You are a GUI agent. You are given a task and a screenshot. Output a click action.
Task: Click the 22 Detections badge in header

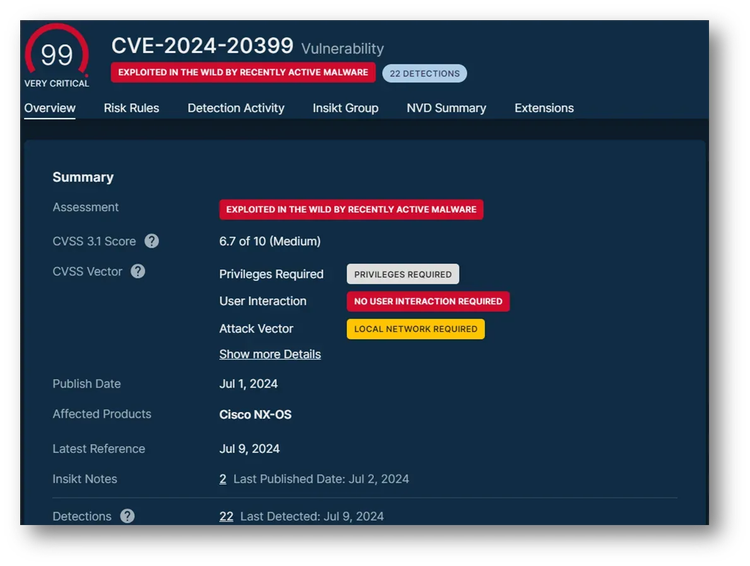tap(424, 73)
